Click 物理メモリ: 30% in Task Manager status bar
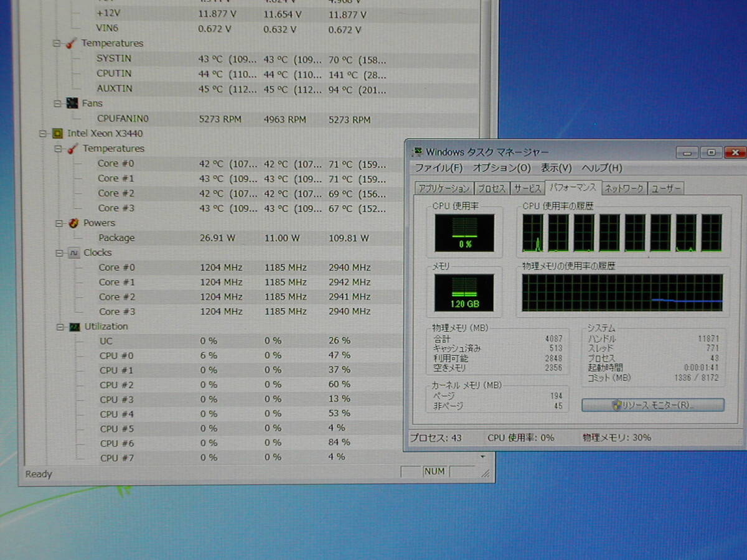This screenshot has height=560, width=747. tap(617, 437)
